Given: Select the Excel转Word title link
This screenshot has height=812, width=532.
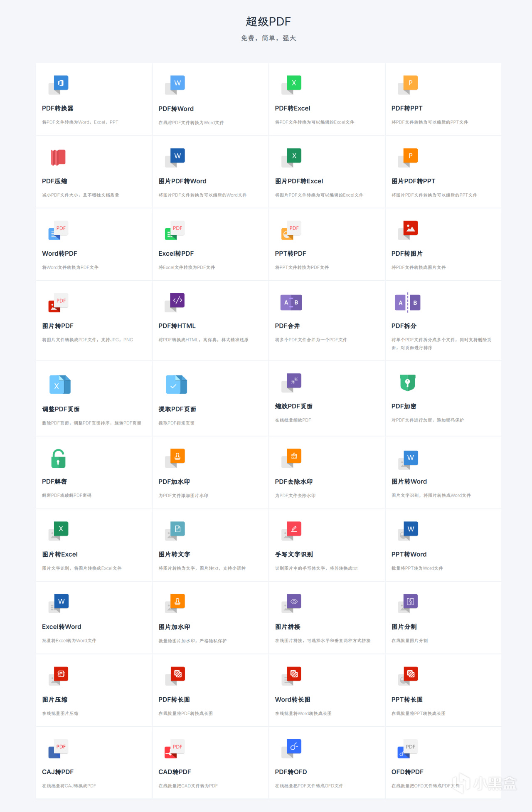Looking at the screenshot, I should (x=62, y=627).
